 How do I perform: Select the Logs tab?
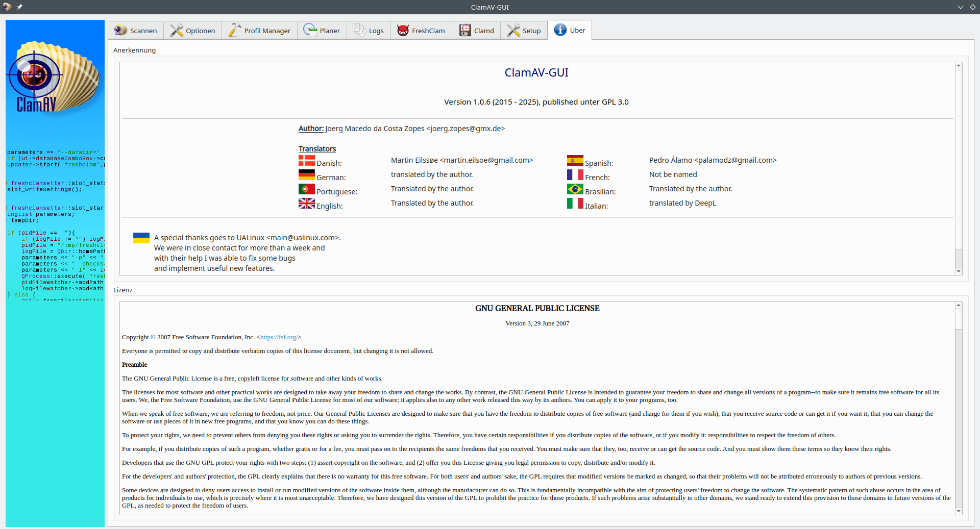coord(369,31)
